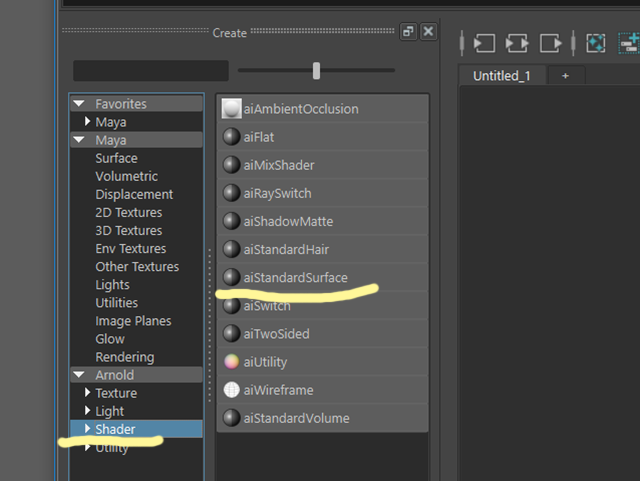The width and height of the screenshot is (640, 481).
Task: Expand the Arnold Light group
Action: click(87, 410)
